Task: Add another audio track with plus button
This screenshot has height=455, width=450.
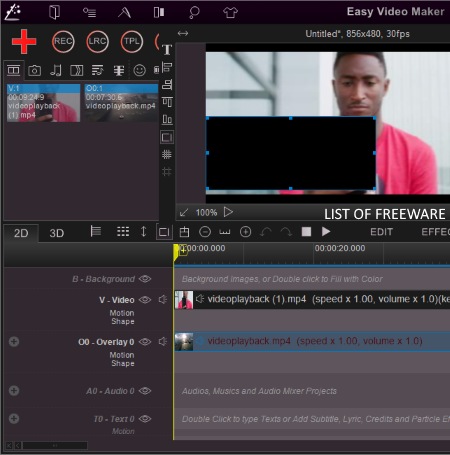Action: coord(14,391)
